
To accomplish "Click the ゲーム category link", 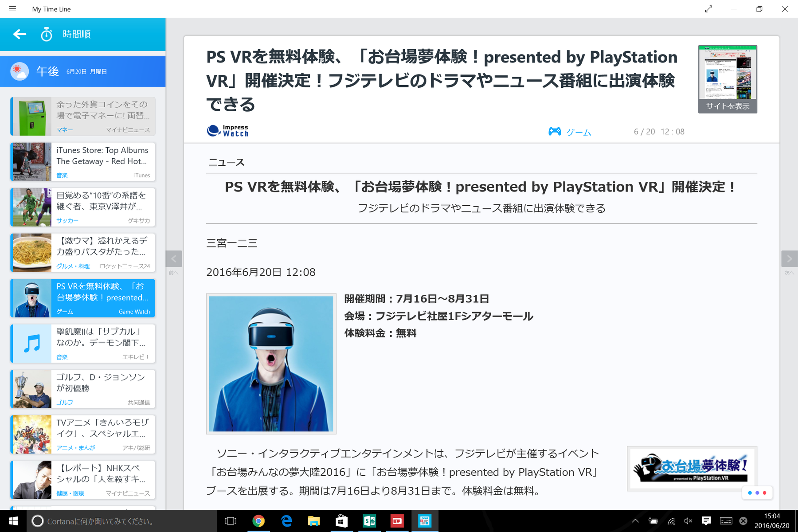I will click(x=579, y=132).
